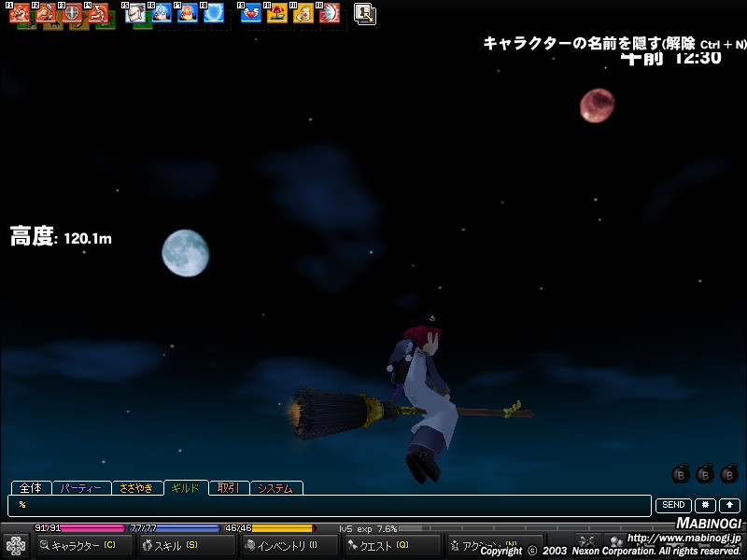This screenshot has width=747, height=560.
Task: Click the main menu knot icon
Action: coord(16,545)
